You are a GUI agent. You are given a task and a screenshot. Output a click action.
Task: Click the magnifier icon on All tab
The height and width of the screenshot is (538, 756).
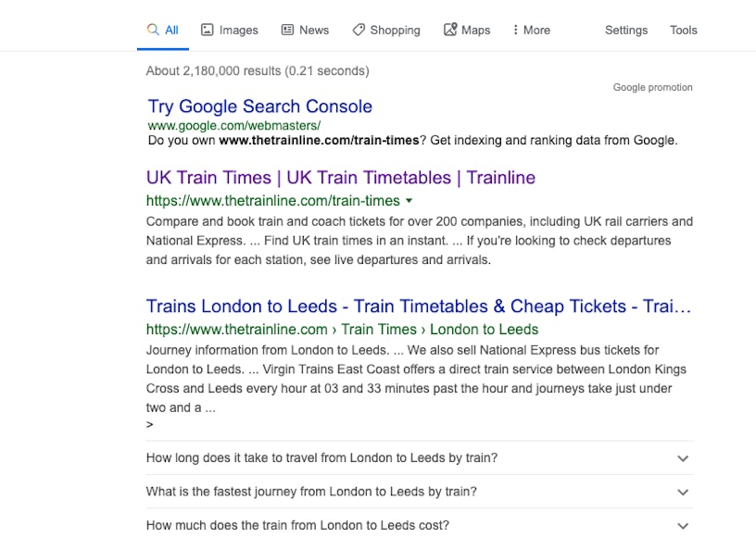153,30
